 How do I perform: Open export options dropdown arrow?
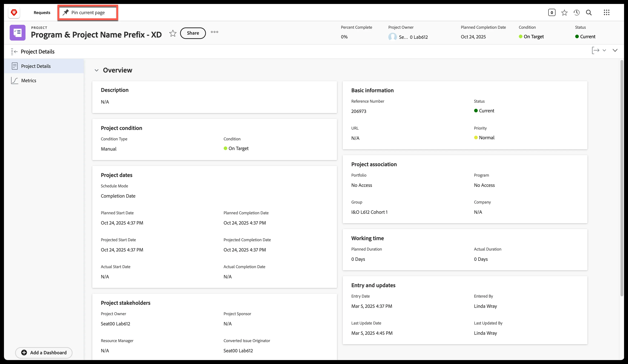[604, 50]
